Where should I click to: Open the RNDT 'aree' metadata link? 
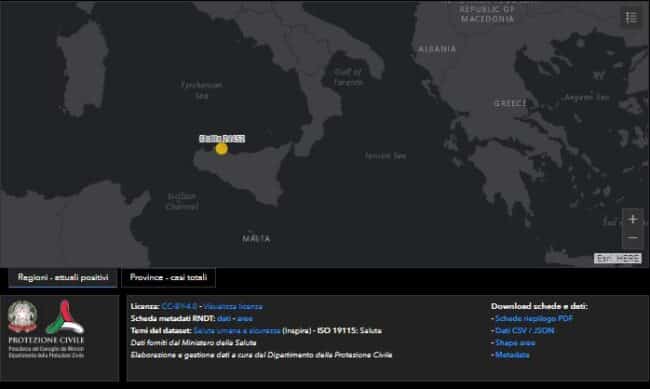point(245,318)
